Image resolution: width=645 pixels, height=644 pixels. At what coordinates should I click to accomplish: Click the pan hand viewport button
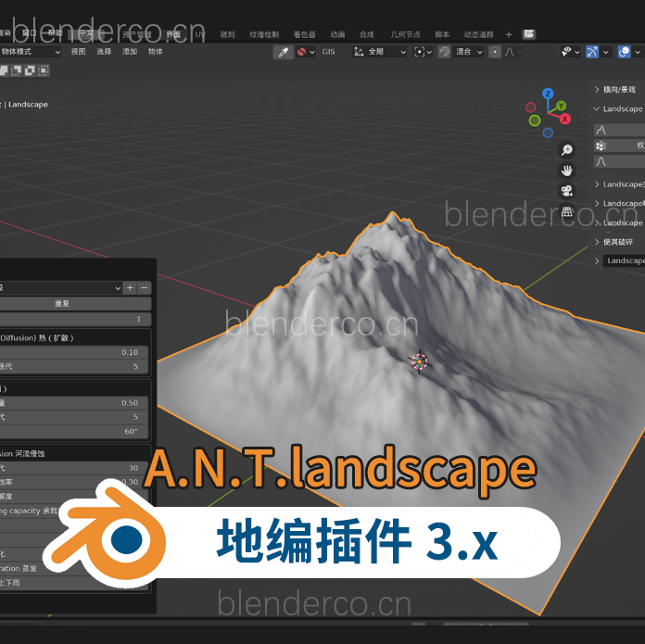(x=567, y=170)
